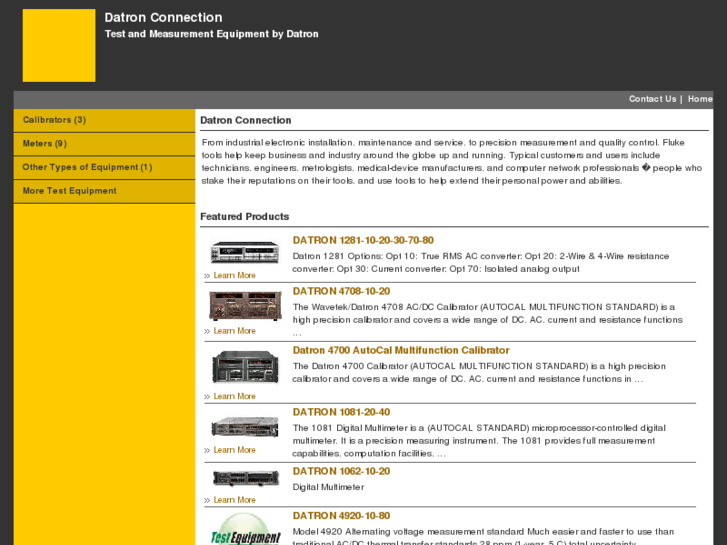Click 'Test and Measurement Equipment by Datron' tagline
The width and height of the screenshot is (727, 545).
pos(211,34)
